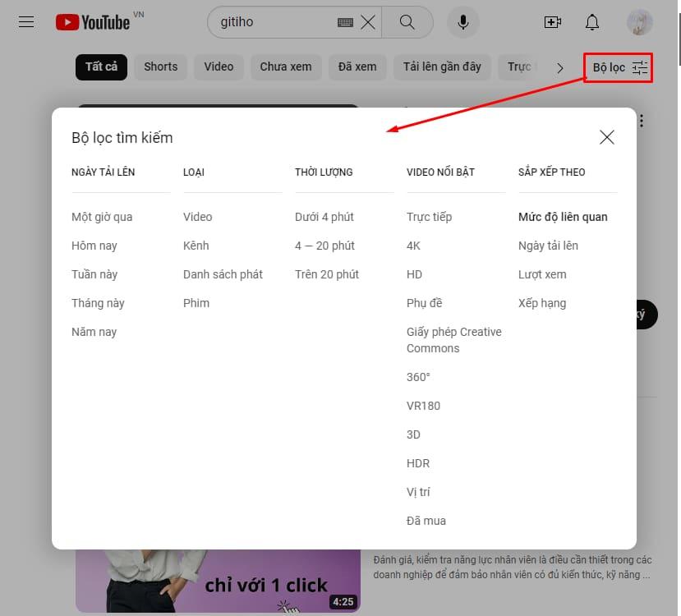This screenshot has height=616, width=681.
Task: Filter duration 4 – 20 phút
Action: [x=324, y=246]
